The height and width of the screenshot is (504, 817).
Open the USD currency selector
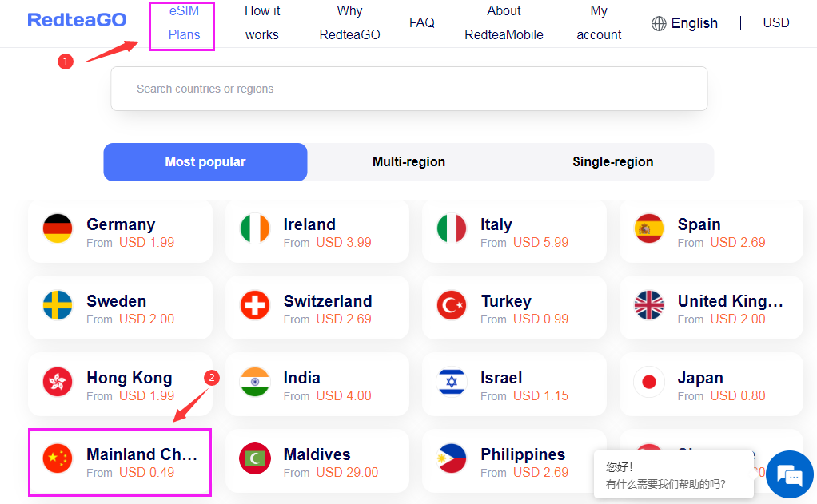(x=775, y=22)
